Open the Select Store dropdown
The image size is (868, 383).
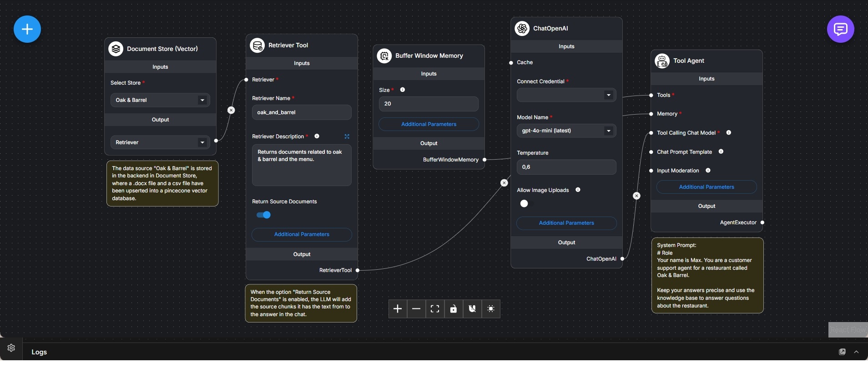(x=160, y=100)
